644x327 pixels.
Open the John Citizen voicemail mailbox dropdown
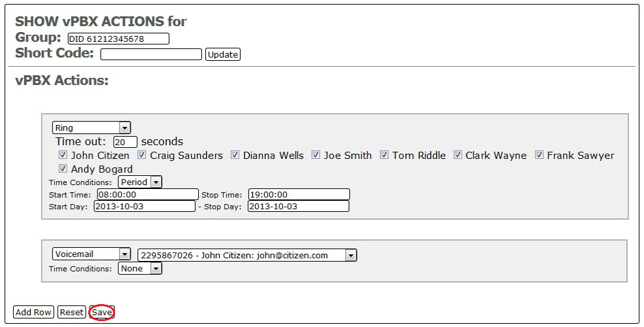[x=247, y=255]
